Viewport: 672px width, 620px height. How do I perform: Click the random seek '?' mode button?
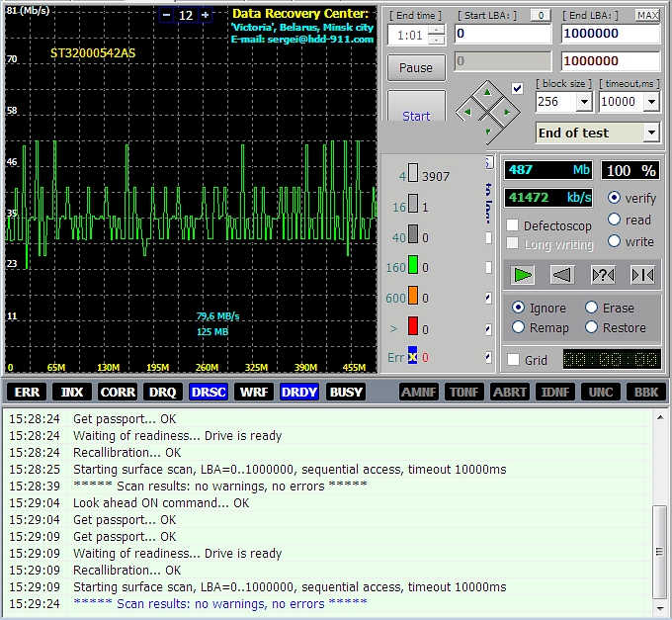[603, 275]
